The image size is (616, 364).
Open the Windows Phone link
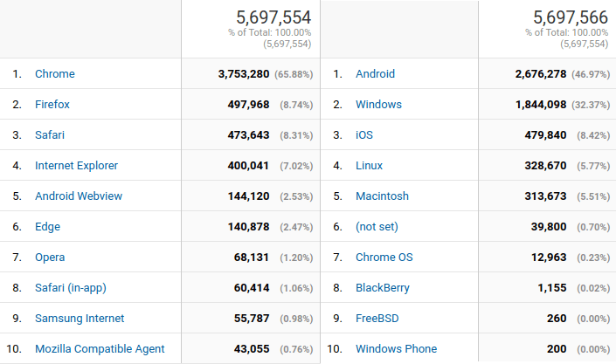[x=396, y=348]
